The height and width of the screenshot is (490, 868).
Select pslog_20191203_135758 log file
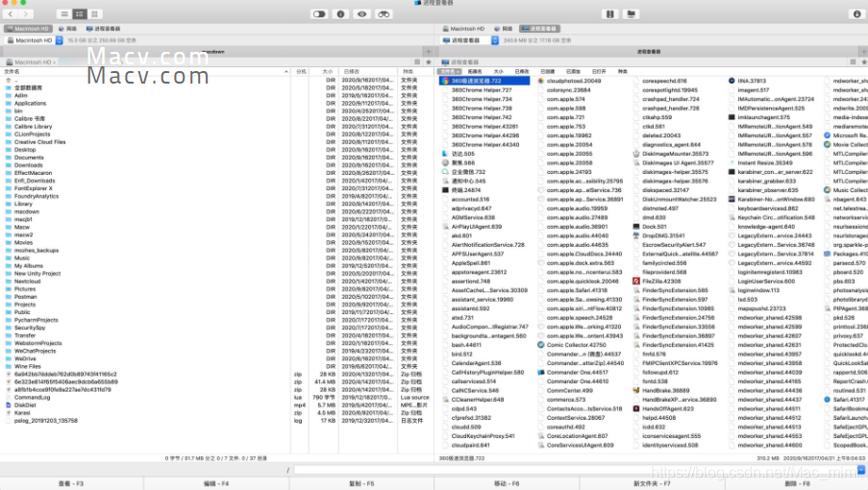click(46, 421)
